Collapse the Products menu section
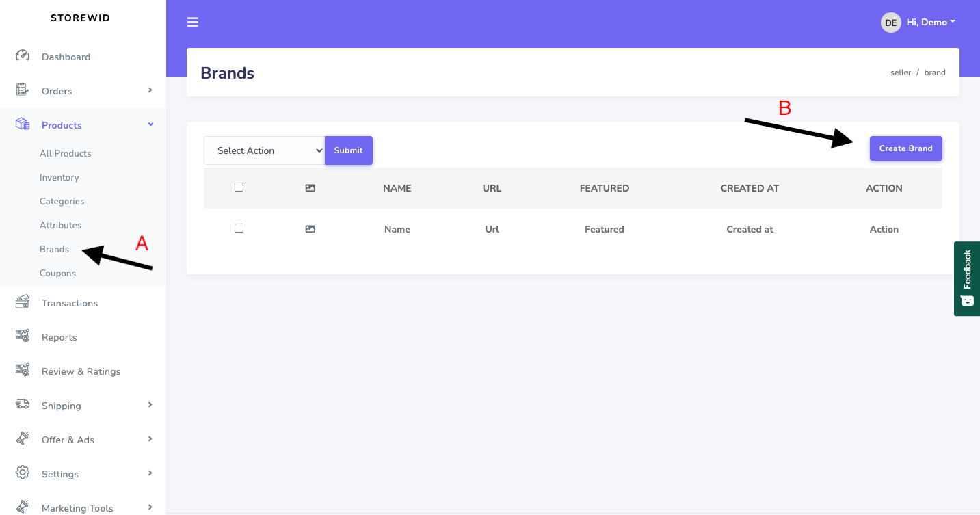This screenshot has height=515, width=980. coord(150,124)
